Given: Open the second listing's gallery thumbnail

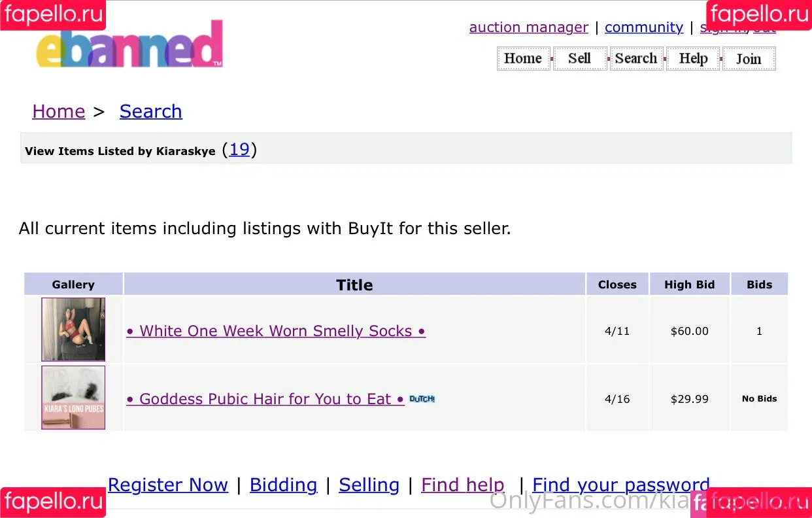Looking at the screenshot, I should [x=73, y=398].
